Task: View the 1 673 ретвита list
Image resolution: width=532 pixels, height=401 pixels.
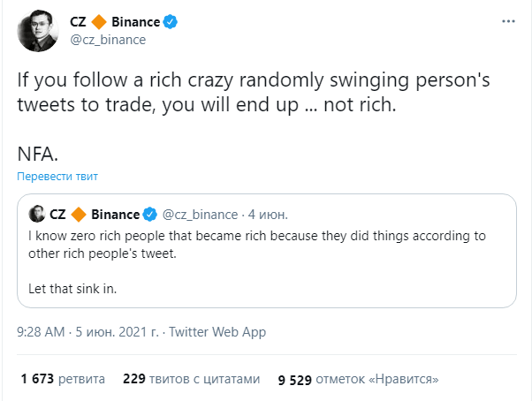Action: click(x=63, y=379)
